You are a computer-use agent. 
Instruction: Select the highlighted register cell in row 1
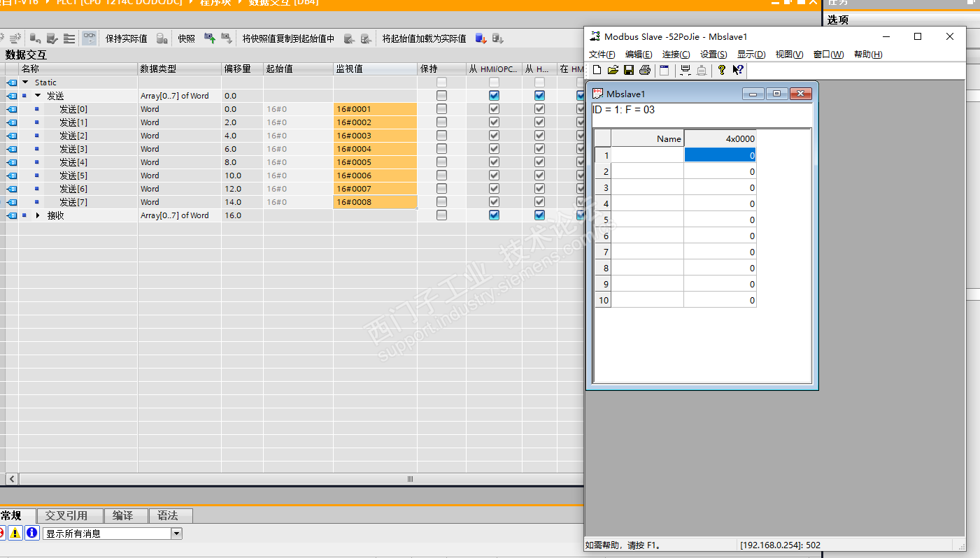click(720, 155)
